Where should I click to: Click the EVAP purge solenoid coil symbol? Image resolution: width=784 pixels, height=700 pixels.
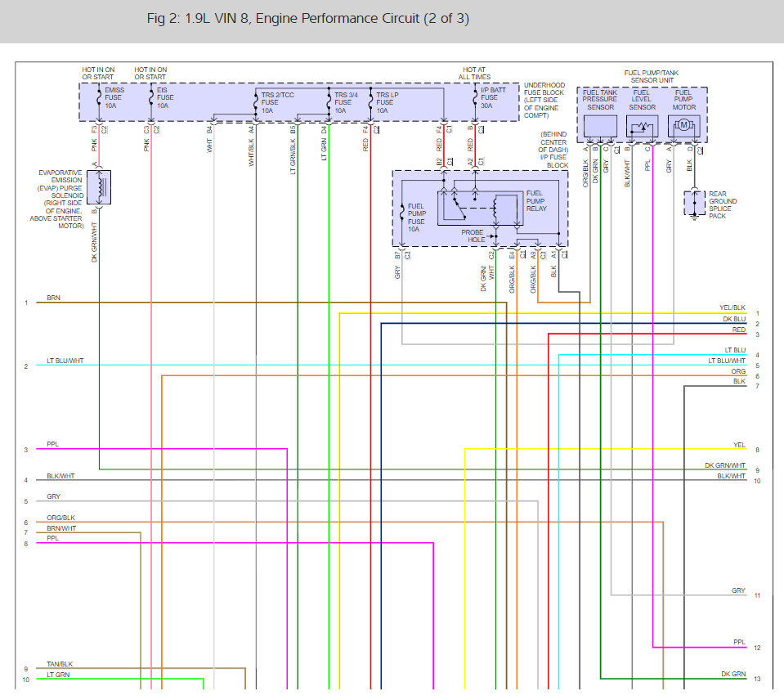tap(99, 187)
